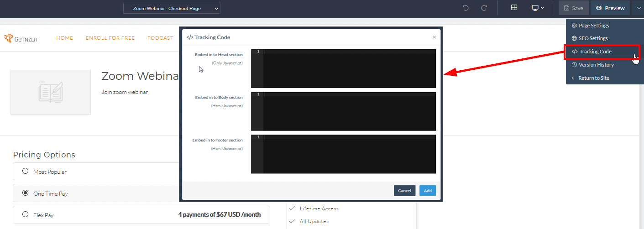Screen dimensions: 644x229
Task: Select the One Time Pay option
Action: [x=26, y=193]
